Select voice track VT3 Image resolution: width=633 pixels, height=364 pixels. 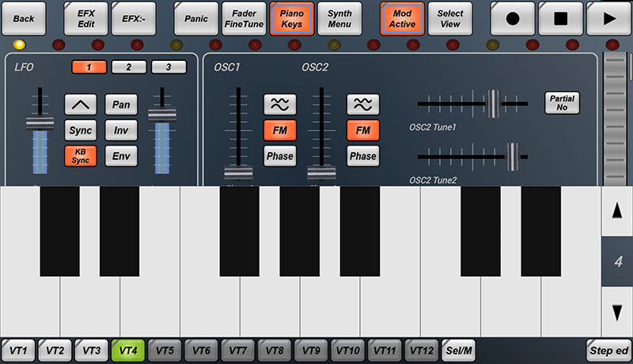tap(92, 351)
